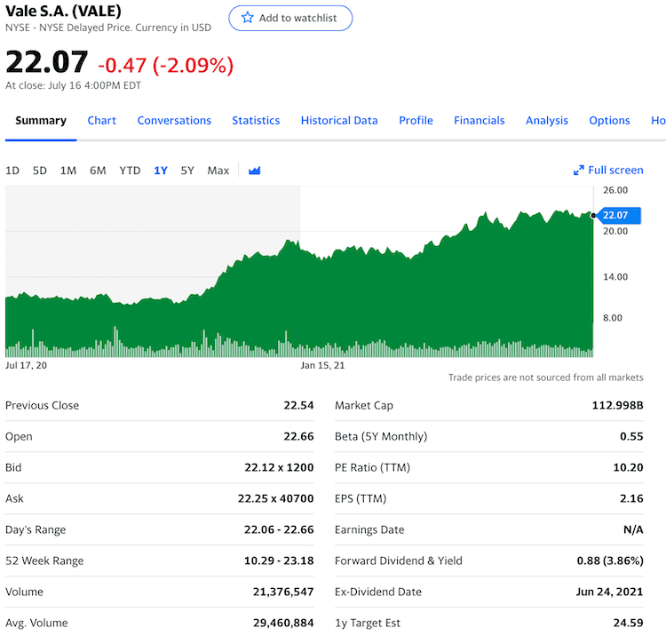Click the 8.00 price axis label
The width and height of the screenshot is (666, 644).
tap(613, 318)
